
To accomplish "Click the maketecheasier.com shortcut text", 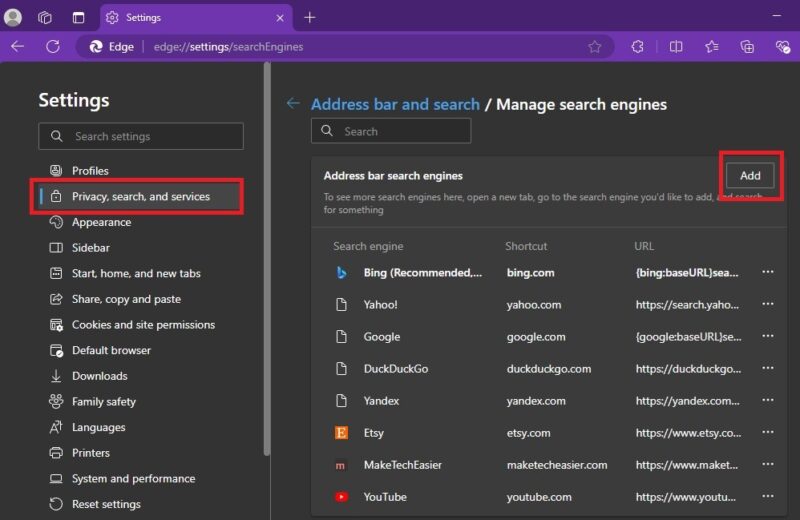I will pyautogui.click(x=557, y=465).
